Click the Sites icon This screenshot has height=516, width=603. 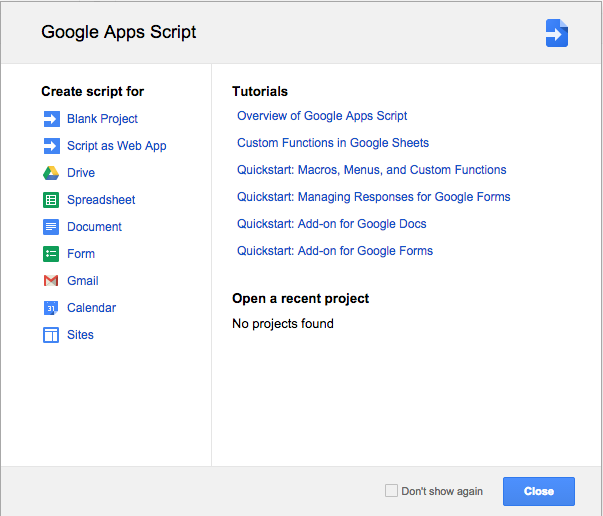point(51,335)
